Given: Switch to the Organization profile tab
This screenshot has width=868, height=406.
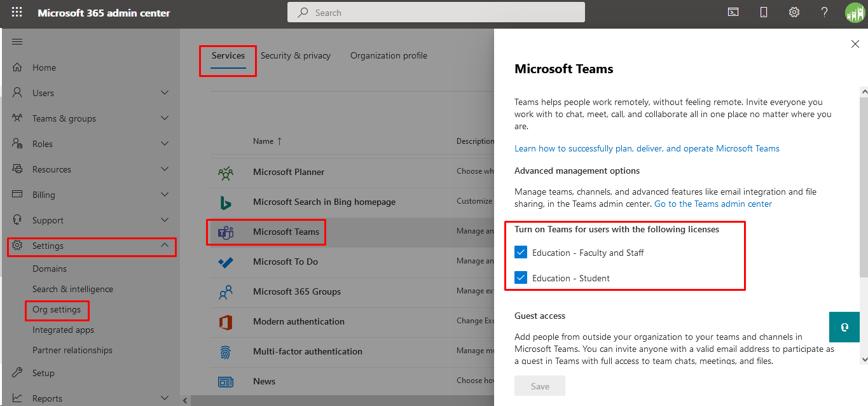Looking at the screenshot, I should pos(389,56).
